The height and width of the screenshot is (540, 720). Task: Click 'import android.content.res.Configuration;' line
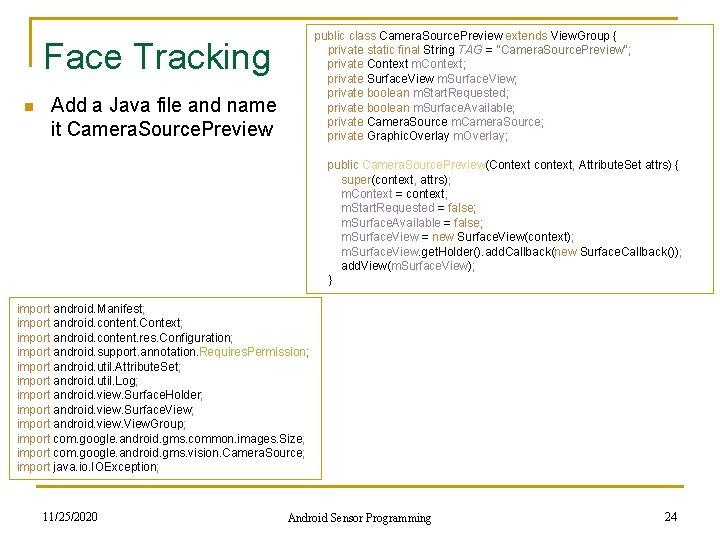pos(125,338)
